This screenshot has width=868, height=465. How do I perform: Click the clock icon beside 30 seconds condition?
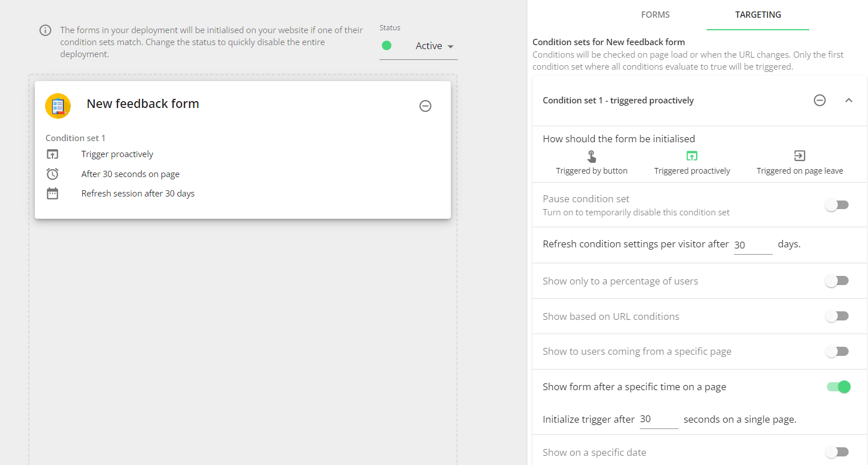[54, 174]
